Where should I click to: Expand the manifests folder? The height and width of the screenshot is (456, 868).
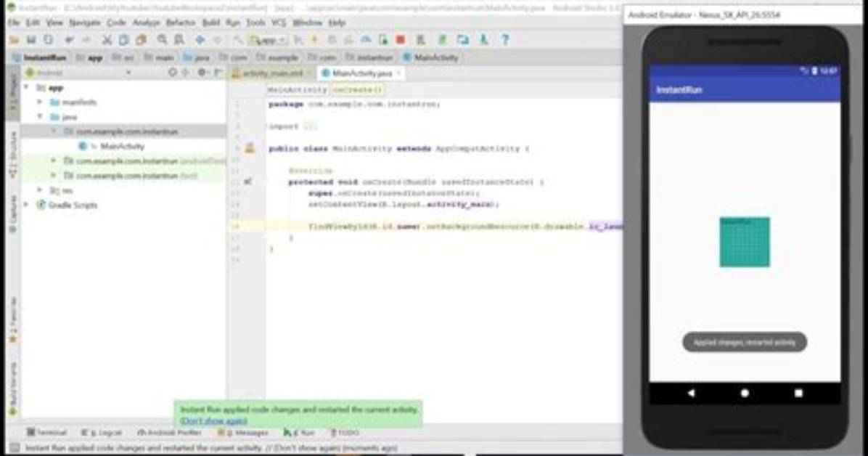pos(40,102)
